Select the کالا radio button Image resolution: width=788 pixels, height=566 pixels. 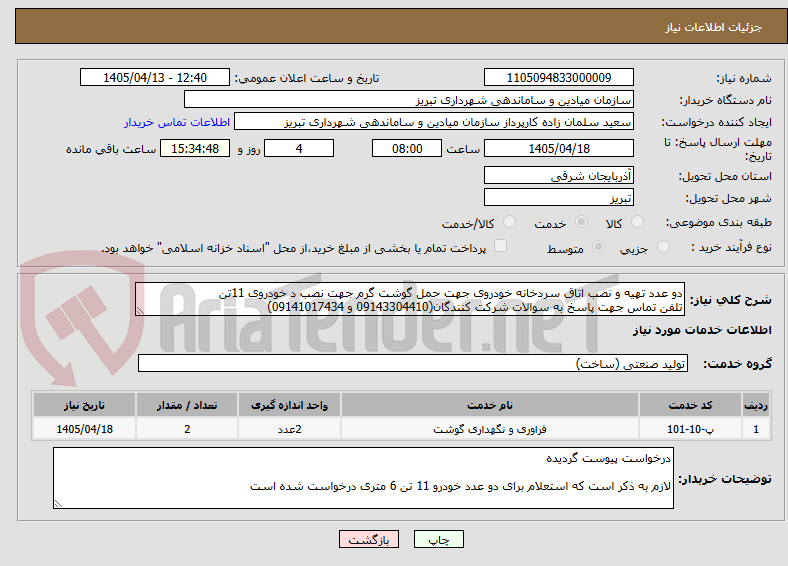pyautogui.click(x=637, y=222)
